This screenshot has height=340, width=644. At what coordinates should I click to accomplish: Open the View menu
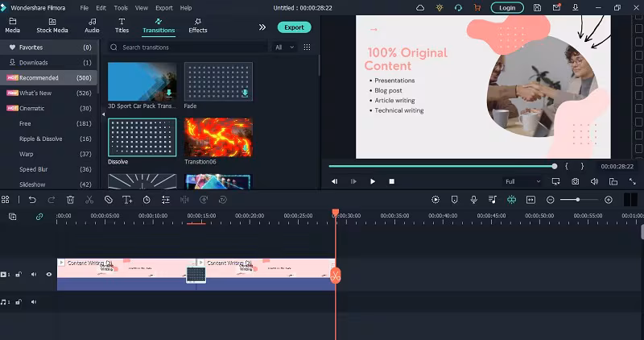(x=142, y=8)
